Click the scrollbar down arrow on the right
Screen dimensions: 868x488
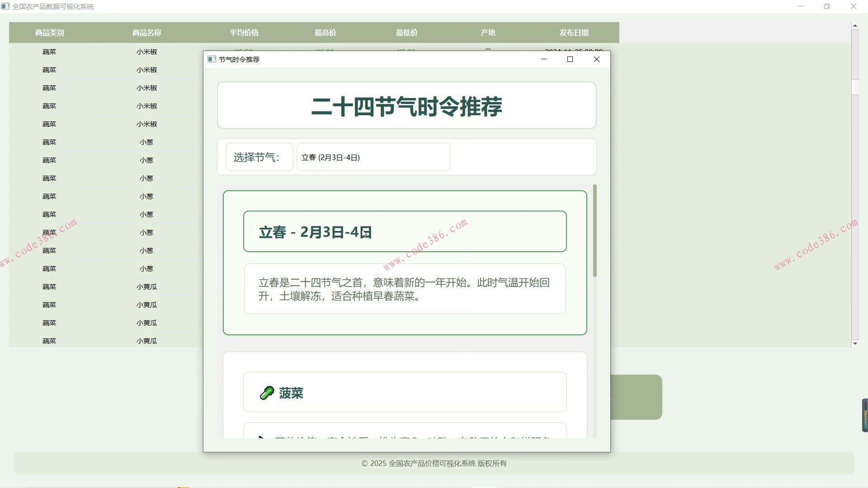pyautogui.click(x=855, y=343)
